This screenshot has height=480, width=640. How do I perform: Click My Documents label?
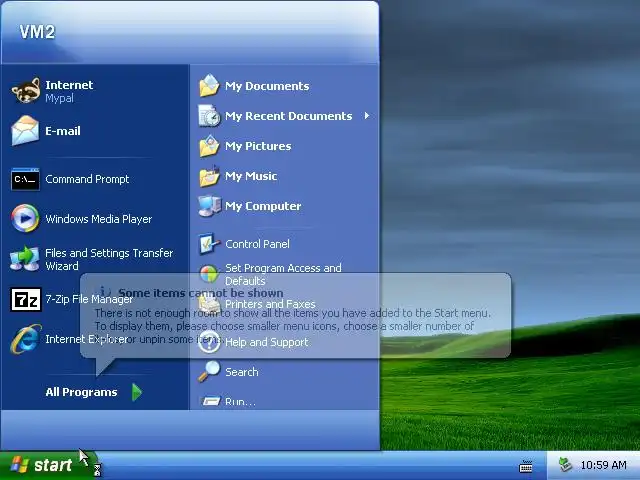coord(267,86)
